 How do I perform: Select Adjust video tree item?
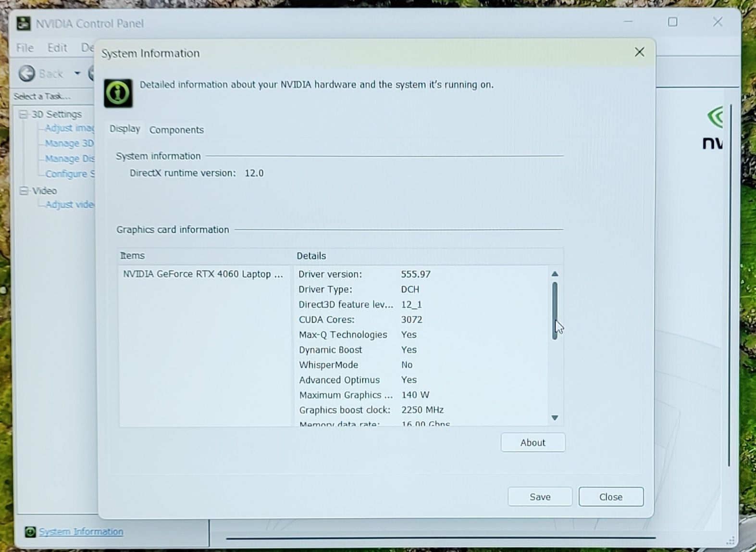[70, 204]
